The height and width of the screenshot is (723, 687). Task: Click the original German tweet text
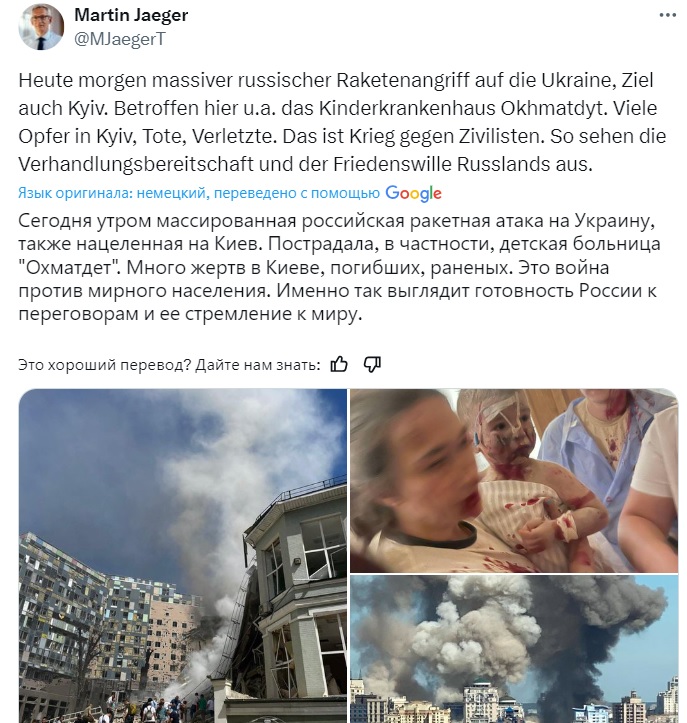tap(342, 122)
